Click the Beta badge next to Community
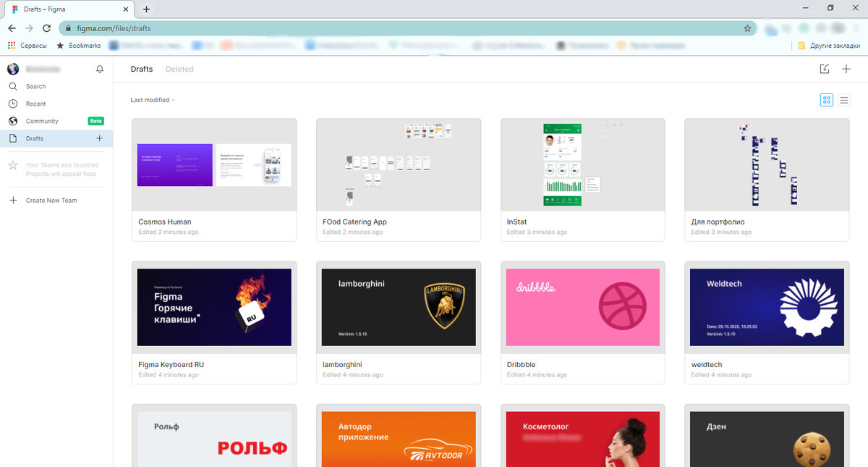 95,121
